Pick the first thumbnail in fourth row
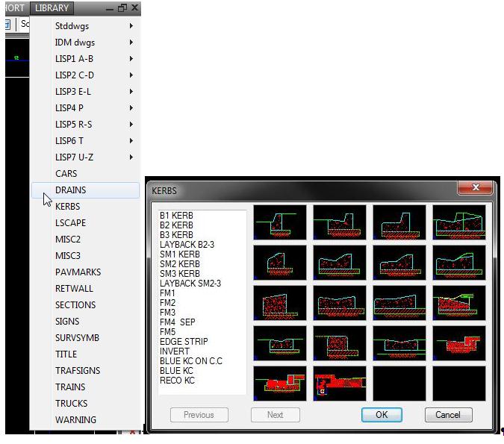This screenshot has height=444, width=504. pos(280,343)
